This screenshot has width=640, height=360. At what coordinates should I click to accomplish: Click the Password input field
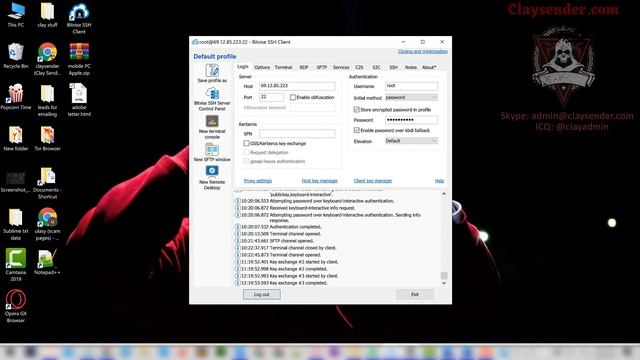pos(411,120)
